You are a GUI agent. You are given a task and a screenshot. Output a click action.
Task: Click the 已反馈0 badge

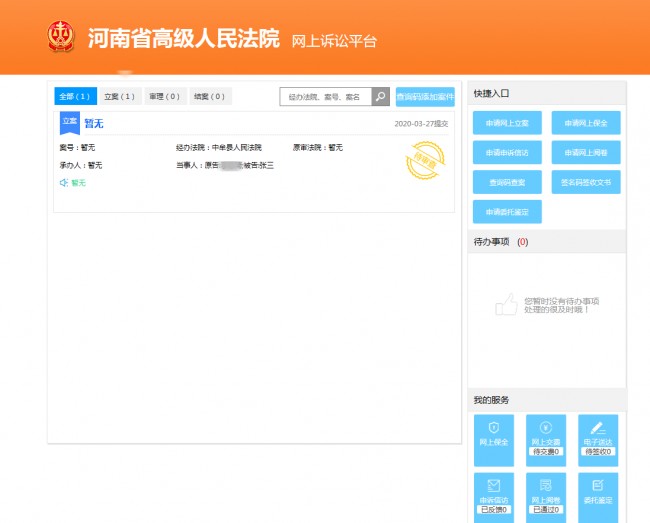(x=494, y=510)
